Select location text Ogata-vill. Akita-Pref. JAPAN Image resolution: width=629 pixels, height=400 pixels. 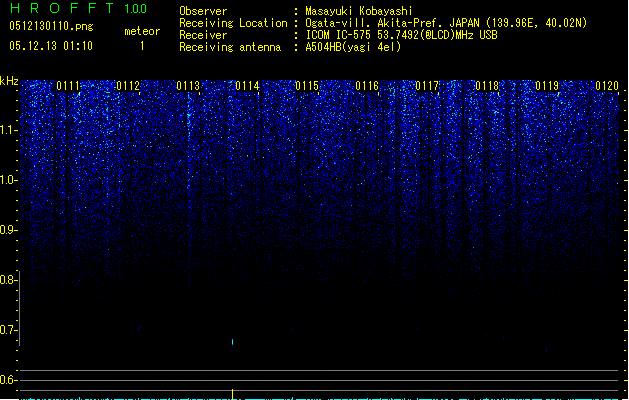pyautogui.click(x=392, y=23)
